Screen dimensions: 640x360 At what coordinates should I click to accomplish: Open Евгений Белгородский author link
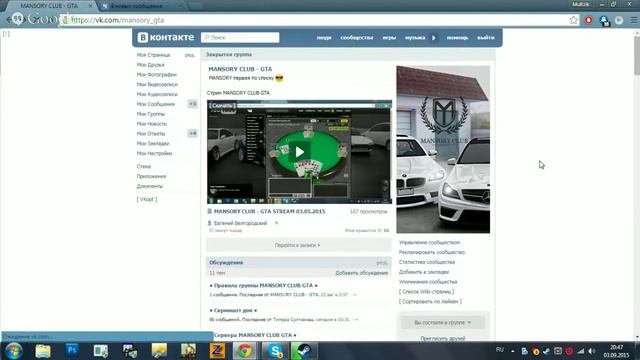tap(240, 223)
